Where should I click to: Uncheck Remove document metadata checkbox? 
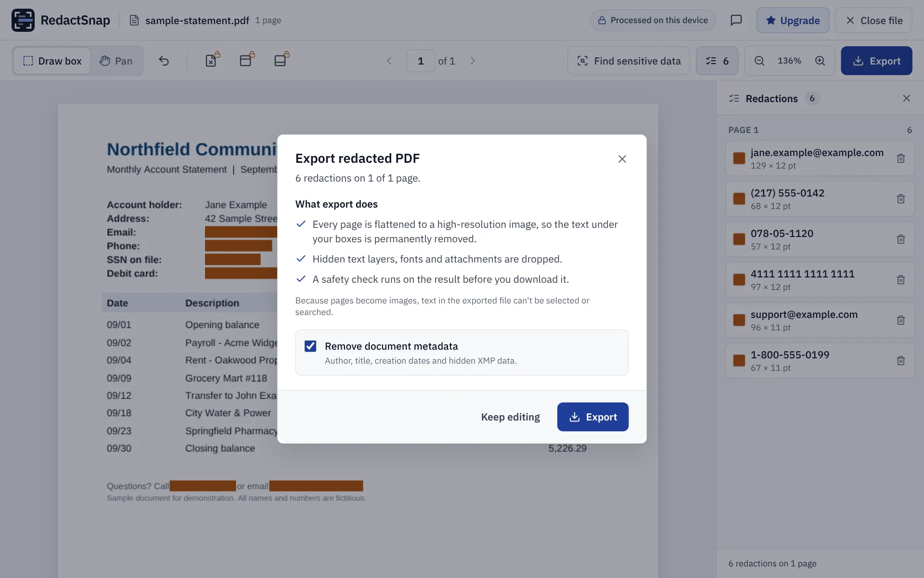(310, 346)
